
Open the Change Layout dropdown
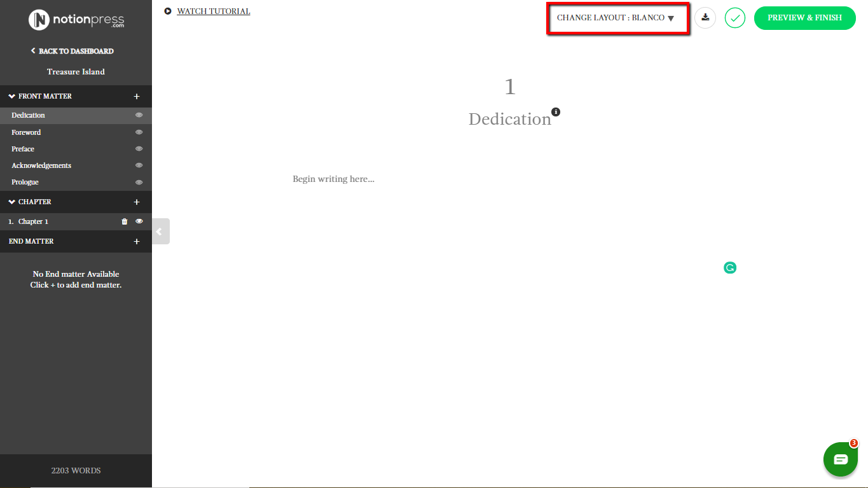pos(615,18)
